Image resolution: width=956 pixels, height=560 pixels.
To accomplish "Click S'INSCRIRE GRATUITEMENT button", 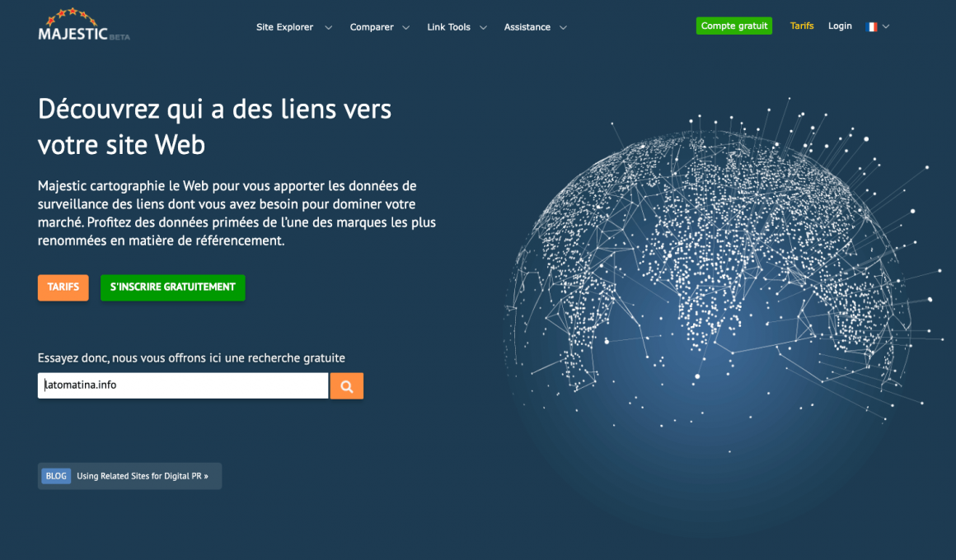I will tap(172, 287).
